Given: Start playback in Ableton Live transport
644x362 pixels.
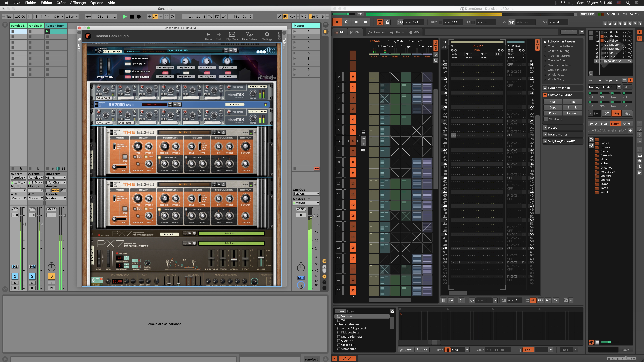Looking at the screenshot, I should click(x=124, y=17).
